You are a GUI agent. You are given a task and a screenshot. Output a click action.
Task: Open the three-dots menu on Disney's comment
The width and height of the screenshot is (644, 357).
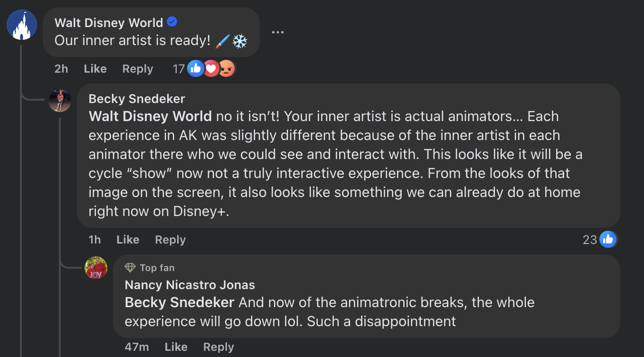coord(277,32)
